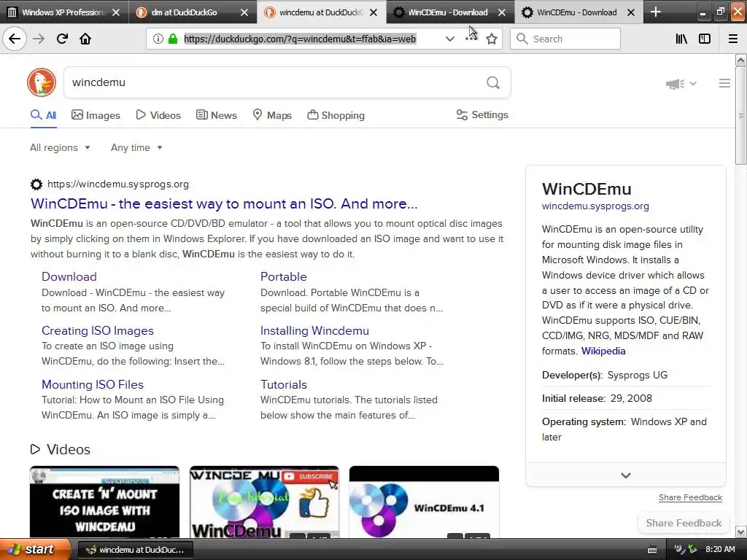Open the Portable sitelink
This screenshot has height=560, width=747.
point(284,276)
